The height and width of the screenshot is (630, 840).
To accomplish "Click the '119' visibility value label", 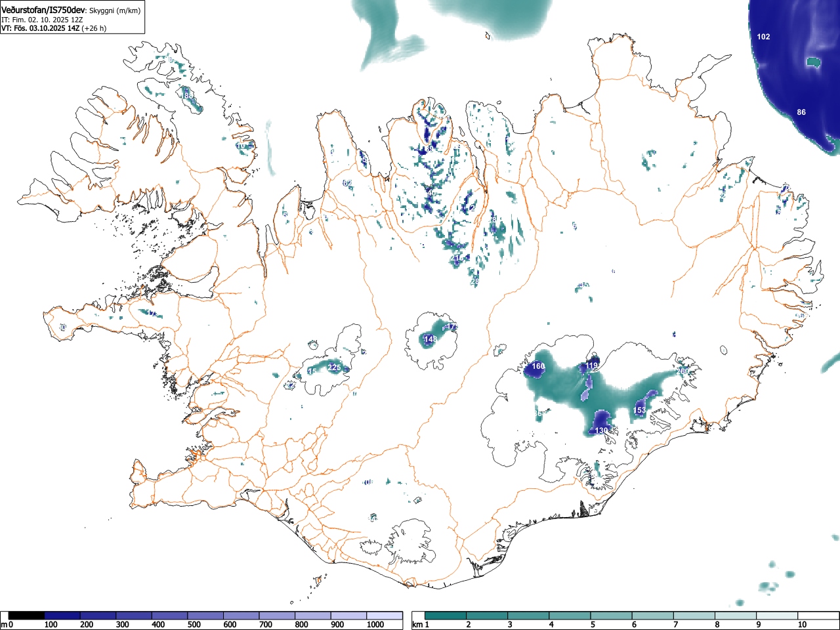I will (x=593, y=366).
